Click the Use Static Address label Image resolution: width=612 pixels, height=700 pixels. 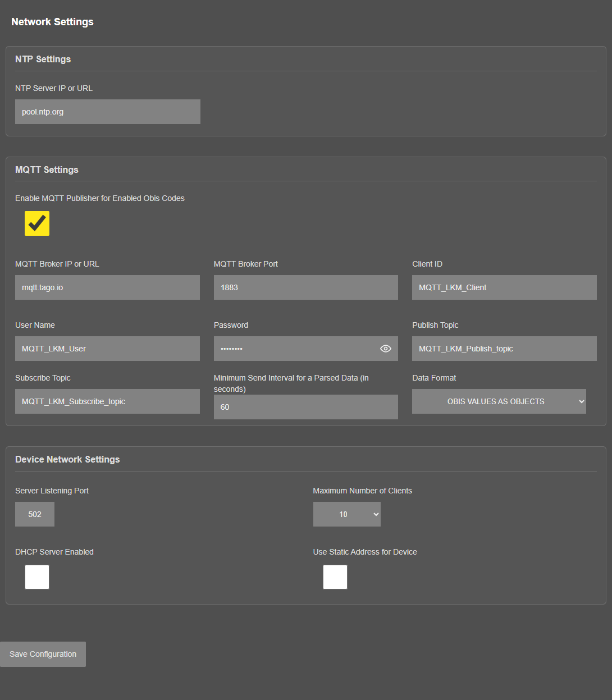(x=365, y=552)
